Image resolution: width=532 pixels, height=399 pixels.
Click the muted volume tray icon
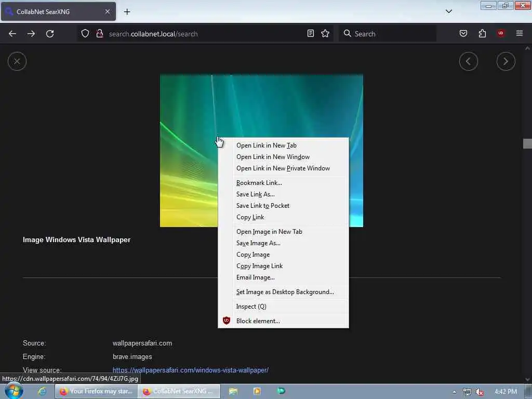click(480, 392)
